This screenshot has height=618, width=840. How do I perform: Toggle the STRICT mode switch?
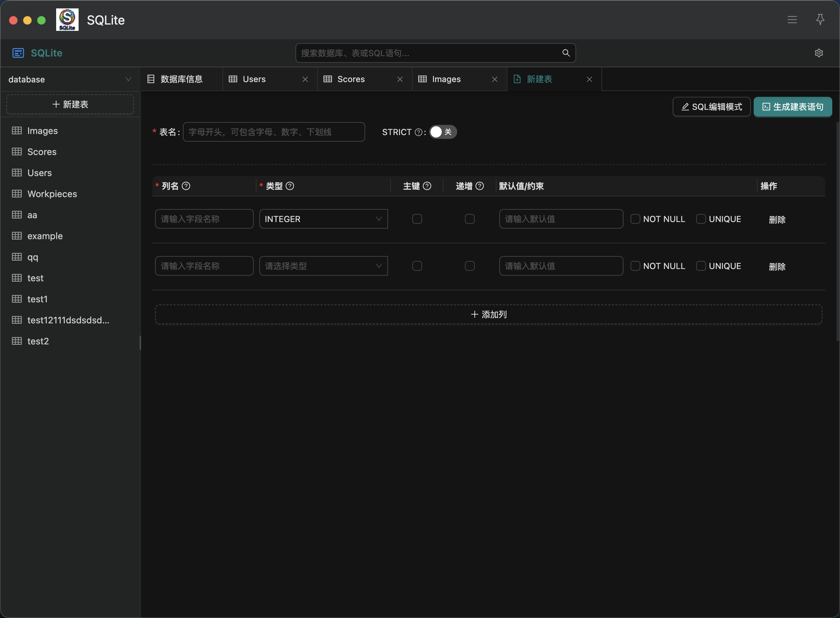[443, 132]
